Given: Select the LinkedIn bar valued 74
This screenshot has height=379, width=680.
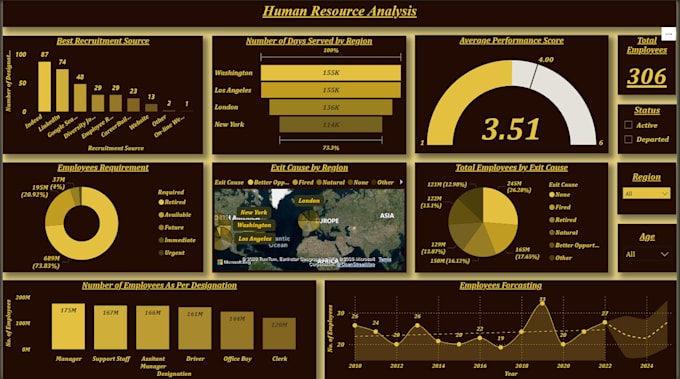Looking at the screenshot, I should tap(62, 90).
